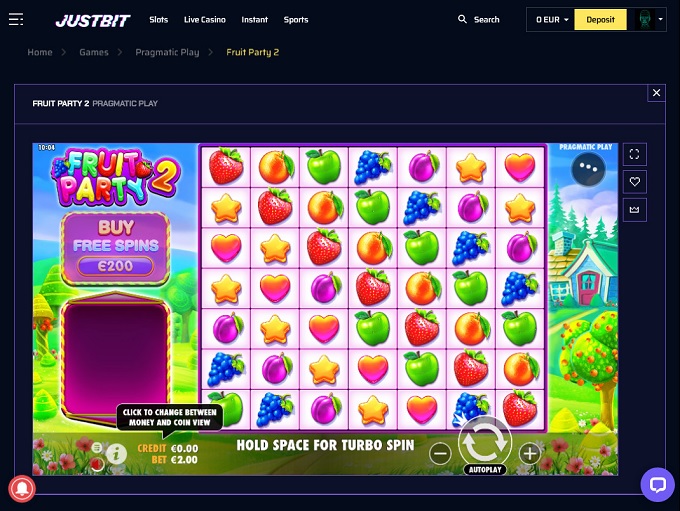Open the live chat support bubble
This screenshot has height=511, width=680.
[x=657, y=485]
